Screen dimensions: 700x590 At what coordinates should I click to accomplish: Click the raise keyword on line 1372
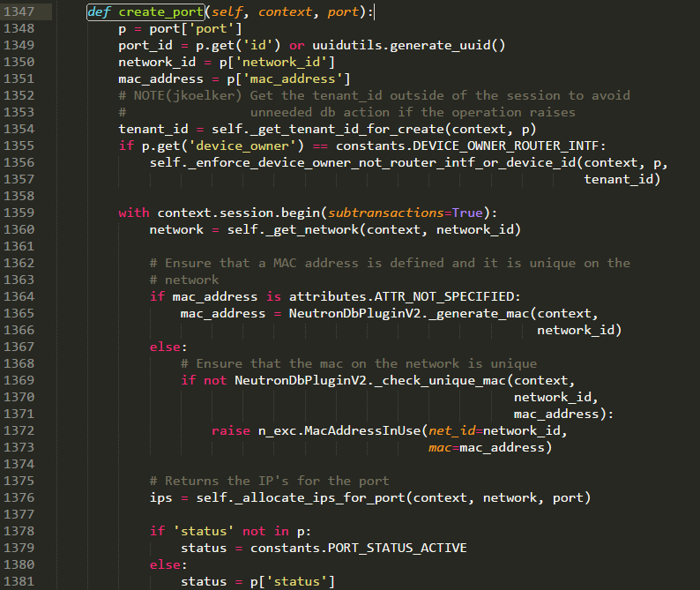pos(230,430)
